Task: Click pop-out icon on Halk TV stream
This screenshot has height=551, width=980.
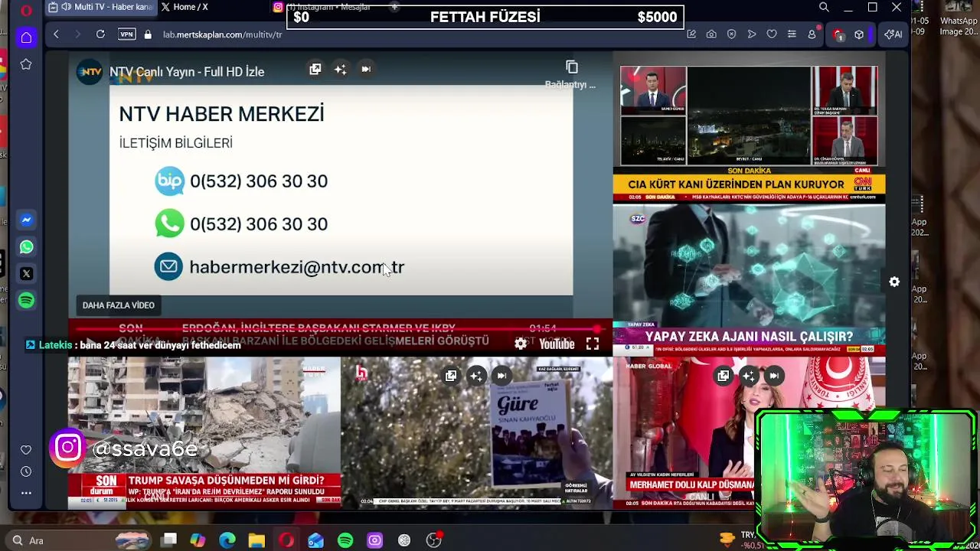Action: [x=451, y=376]
